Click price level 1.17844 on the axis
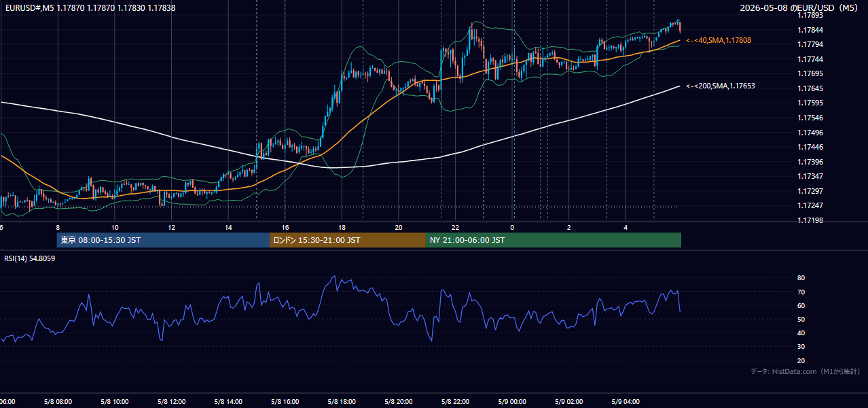 [810, 30]
